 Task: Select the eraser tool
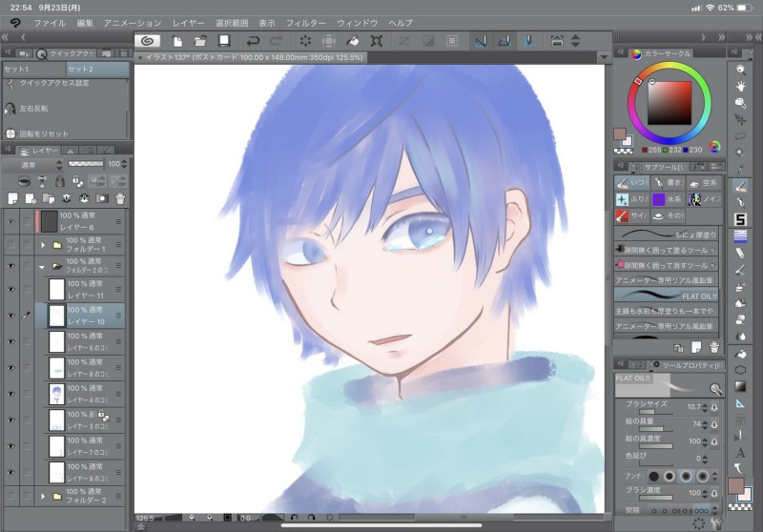coord(740,254)
